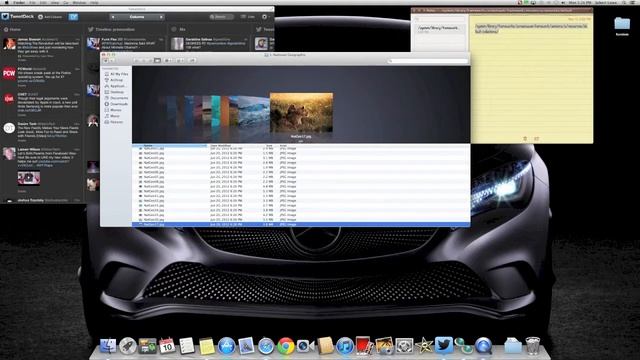640x360 pixels.
Task: Open Movies in the Finder sidebar
Action: (113, 110)
